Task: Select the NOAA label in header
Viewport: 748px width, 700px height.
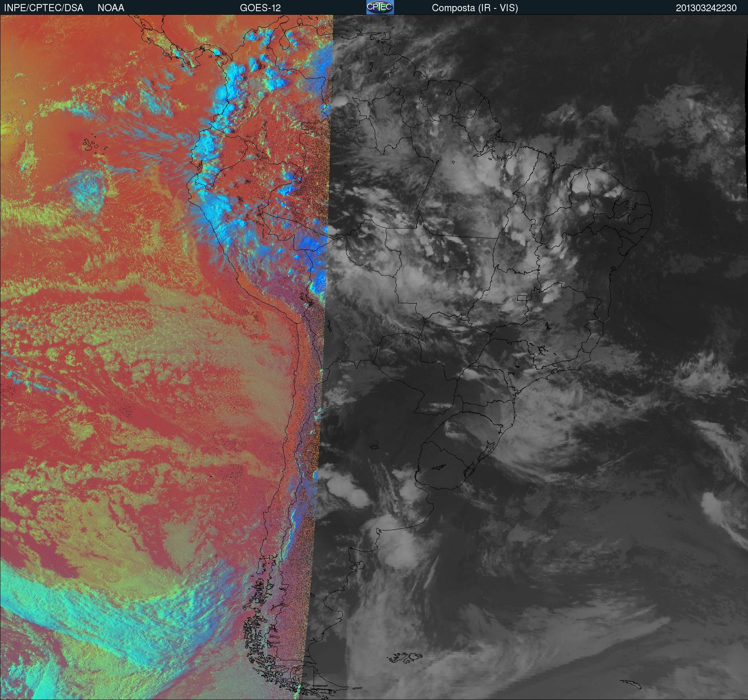Action: click(x=111, y=8)
